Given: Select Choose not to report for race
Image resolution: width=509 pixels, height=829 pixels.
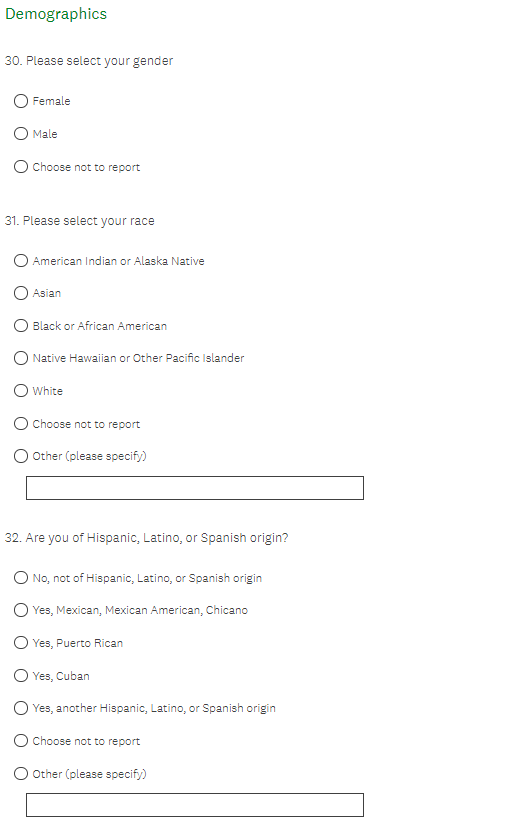Looking at the screenshot, I should pos(21,423).
